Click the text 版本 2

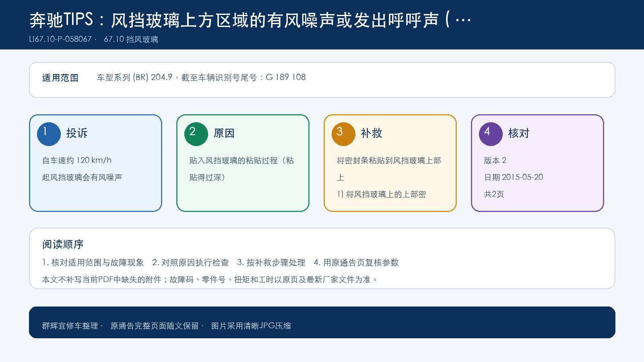pyautogui.click(x=495, y=160)
